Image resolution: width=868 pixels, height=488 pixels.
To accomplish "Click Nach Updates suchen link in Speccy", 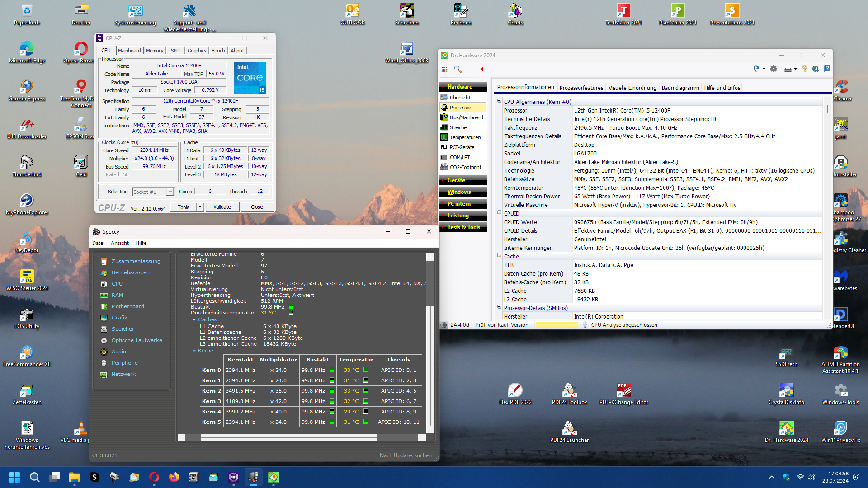I will tap(406, 455).
